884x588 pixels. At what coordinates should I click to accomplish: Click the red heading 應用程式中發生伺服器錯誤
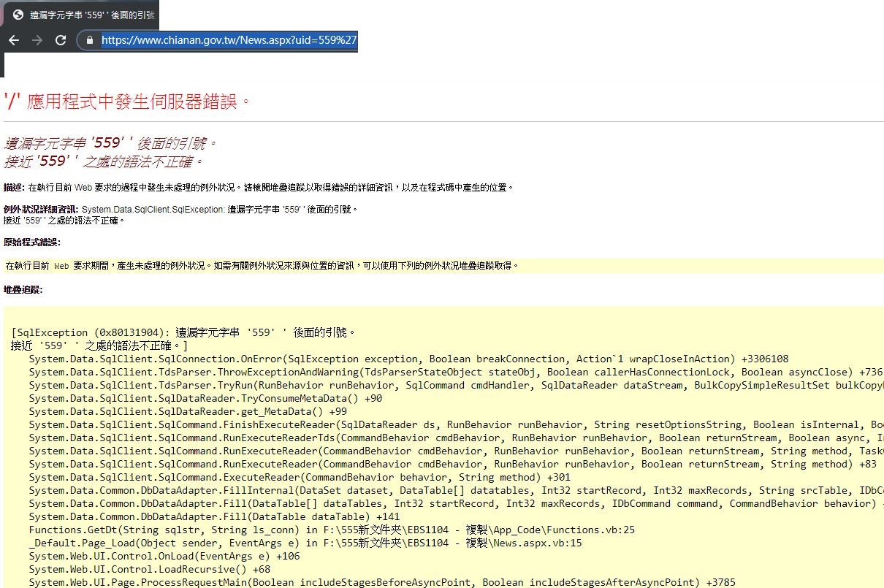(x=127, y=100)
